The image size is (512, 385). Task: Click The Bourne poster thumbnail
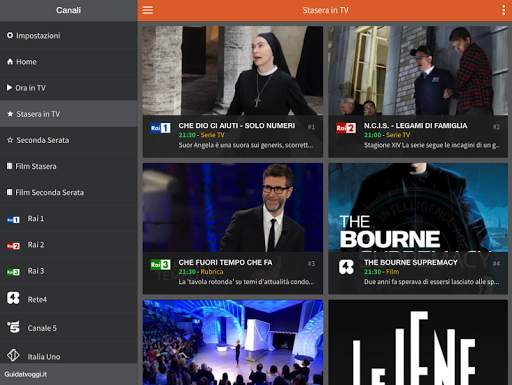pyautogui.click(x=418, y=207)
